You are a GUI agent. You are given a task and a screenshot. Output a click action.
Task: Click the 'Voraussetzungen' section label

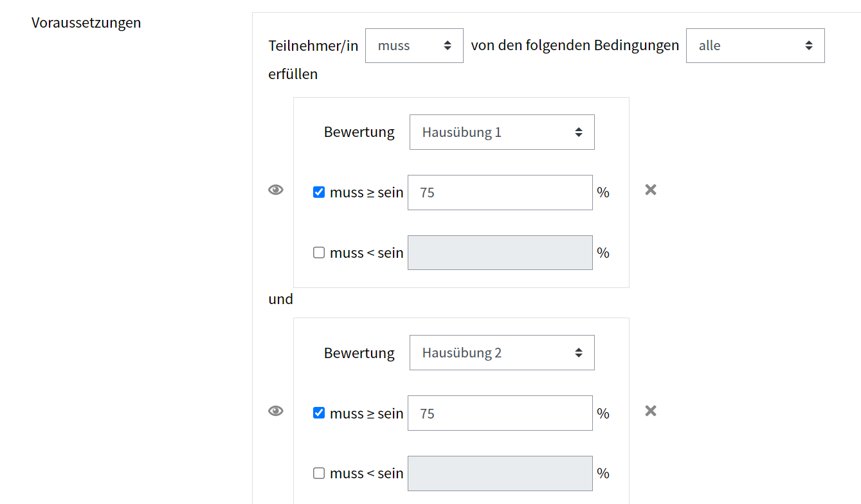pos(86,22)
